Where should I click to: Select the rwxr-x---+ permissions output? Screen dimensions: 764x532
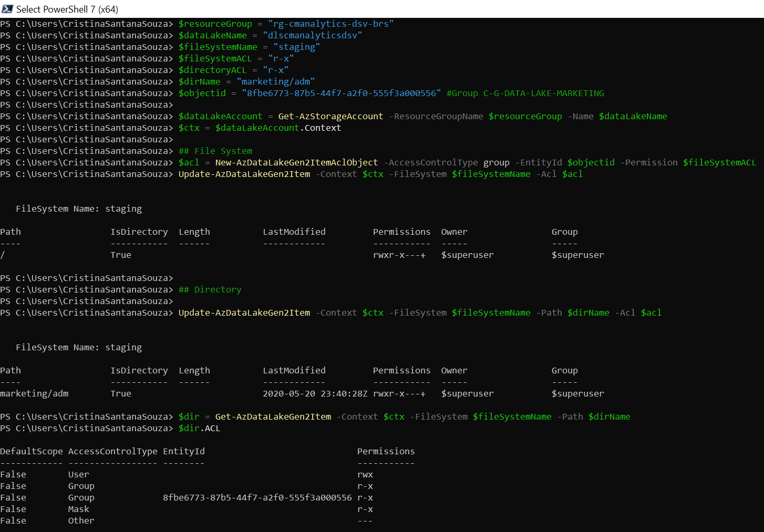click(399, 255)
